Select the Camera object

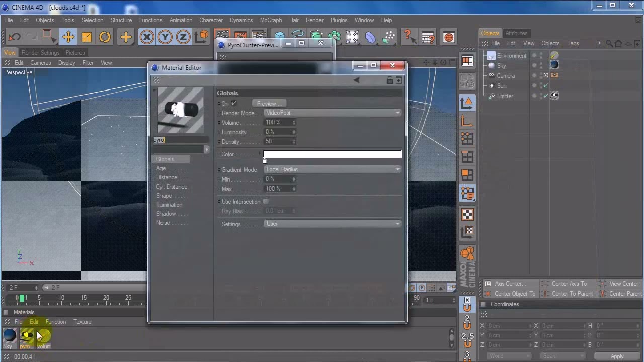pyautogui.click(x=506, y=76)
